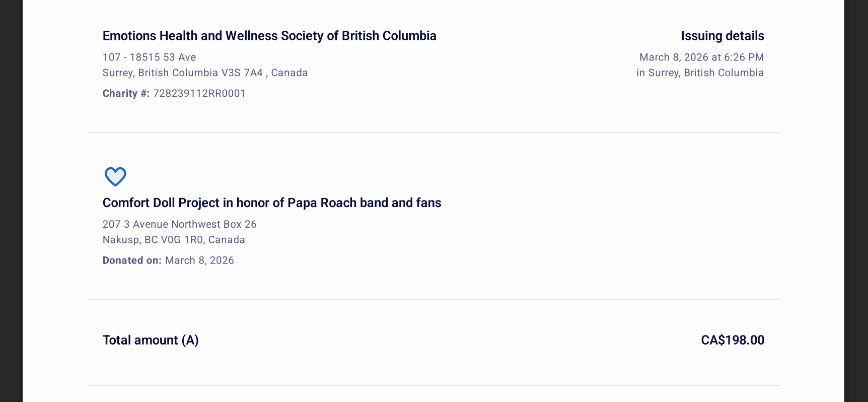
Task: Select the Surrey V3S 7A4 address line
Action: click(x=205, y=73)
